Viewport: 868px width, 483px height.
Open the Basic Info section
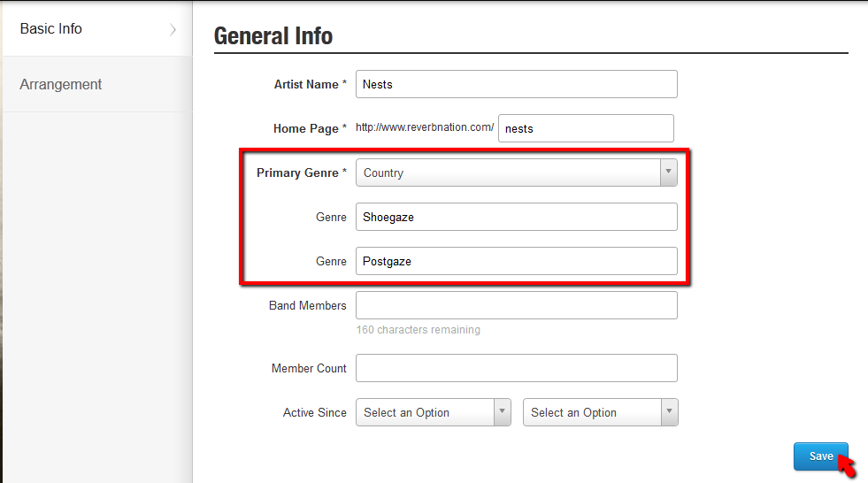51,29
